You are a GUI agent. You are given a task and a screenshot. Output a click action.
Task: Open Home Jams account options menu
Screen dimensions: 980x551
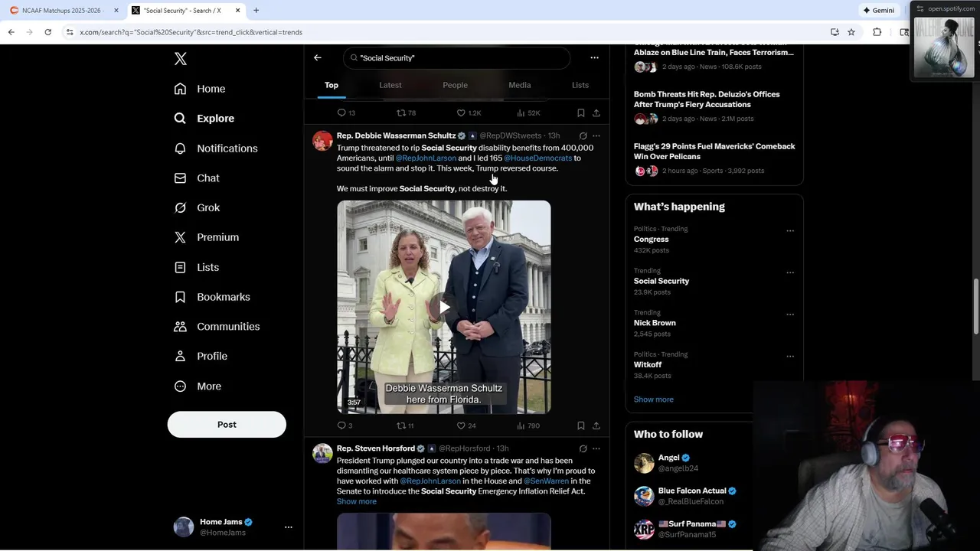(288, 527)
